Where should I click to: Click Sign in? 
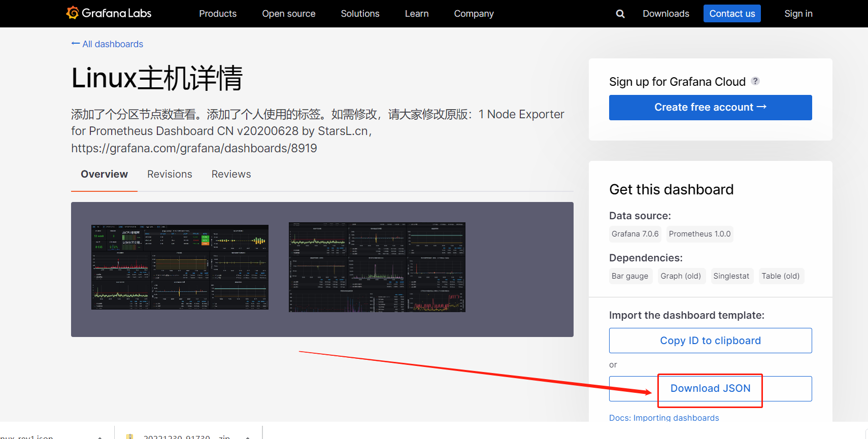[x=798, y=14]
